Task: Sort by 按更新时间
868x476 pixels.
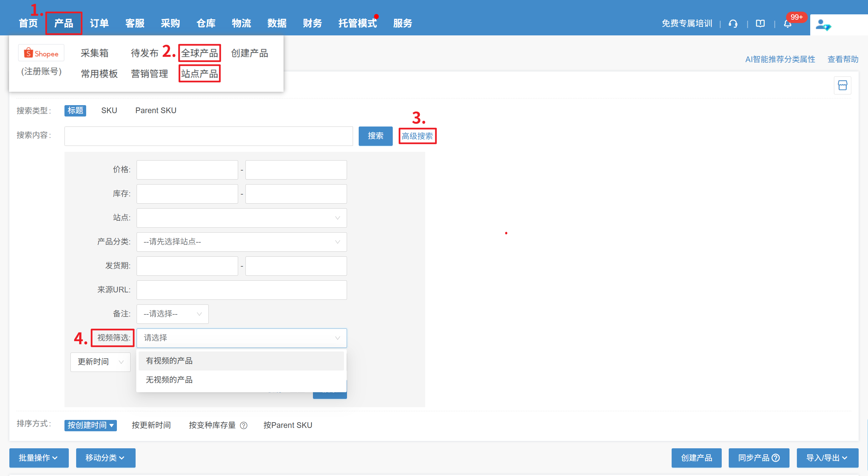Action: point(151,425)
